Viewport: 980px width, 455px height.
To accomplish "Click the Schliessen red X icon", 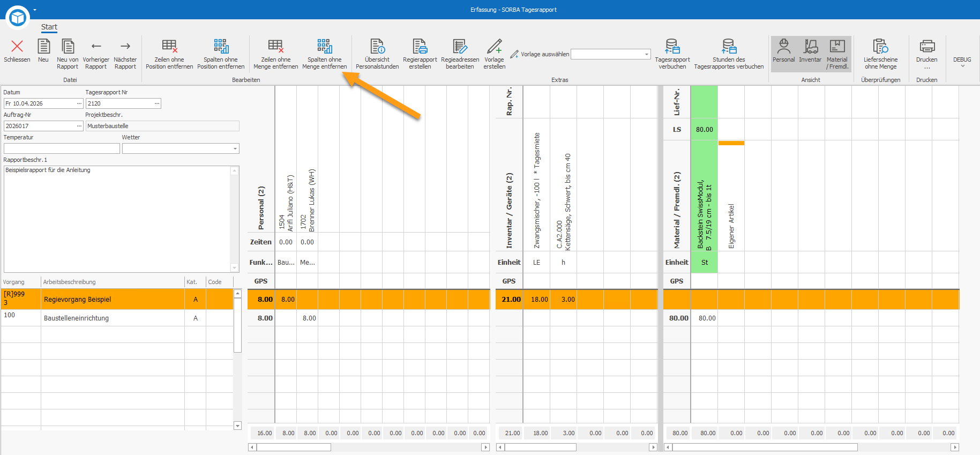I will click(x=17, y=47).
